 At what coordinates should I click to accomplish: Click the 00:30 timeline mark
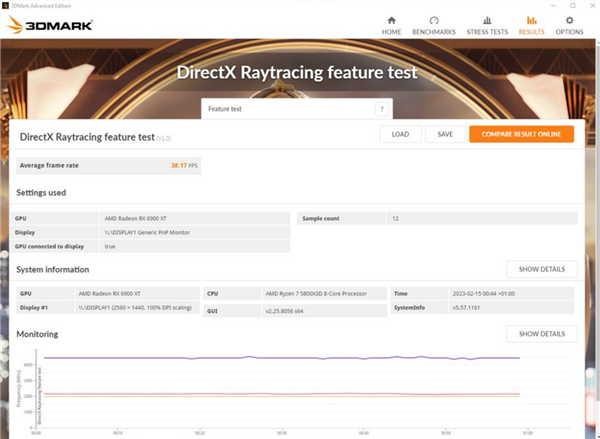[x=282, y=433]
